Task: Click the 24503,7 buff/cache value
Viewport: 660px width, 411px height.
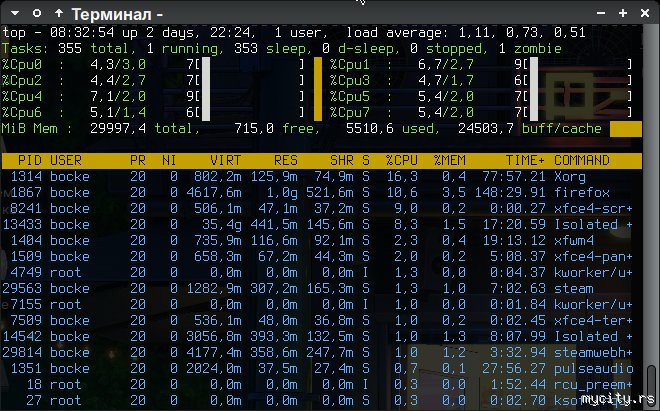Action: (486, 129)
